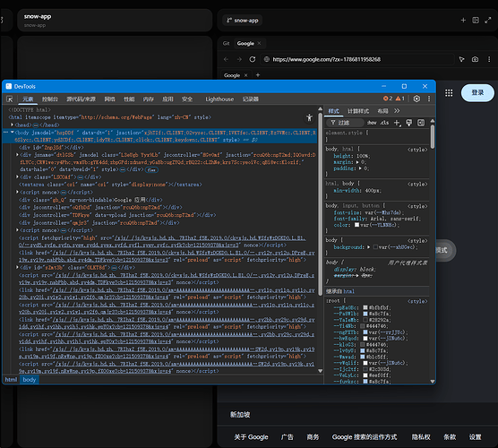The image size is (498, 448).
Task: Reload the page in the browser toolbar
Action: click(253, 59)
